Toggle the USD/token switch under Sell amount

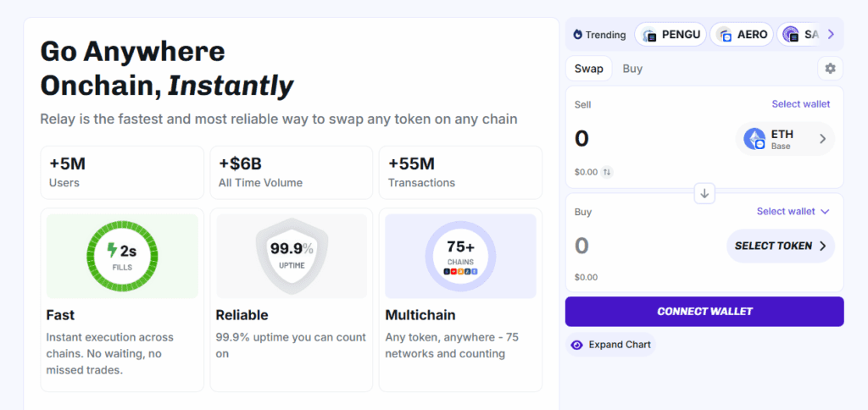pyautogui.click(x=607, y=172)
